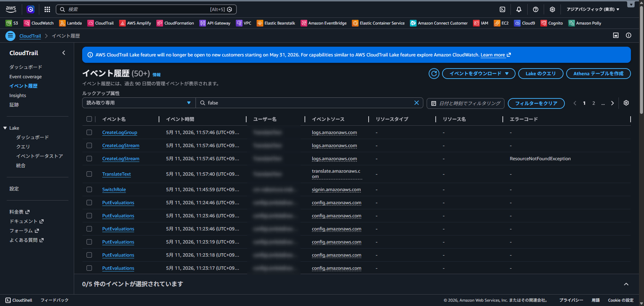Toggle the side navigation hamburger button
Viewport: 644px width, 306px height.
pos(10,36)
